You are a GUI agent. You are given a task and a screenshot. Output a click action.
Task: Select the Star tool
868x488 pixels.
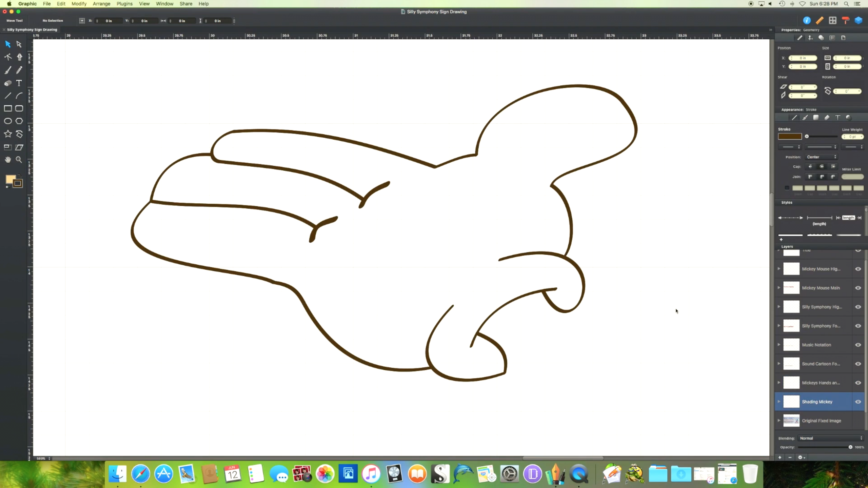(x=8, y=134)
